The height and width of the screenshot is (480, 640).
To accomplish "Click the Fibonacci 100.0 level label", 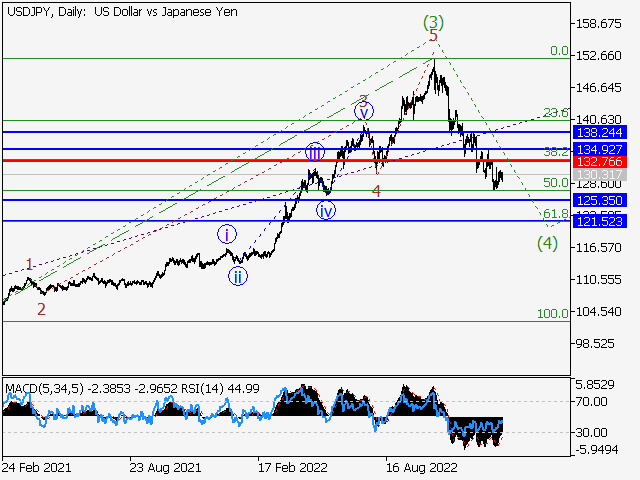I will (553, 313).
